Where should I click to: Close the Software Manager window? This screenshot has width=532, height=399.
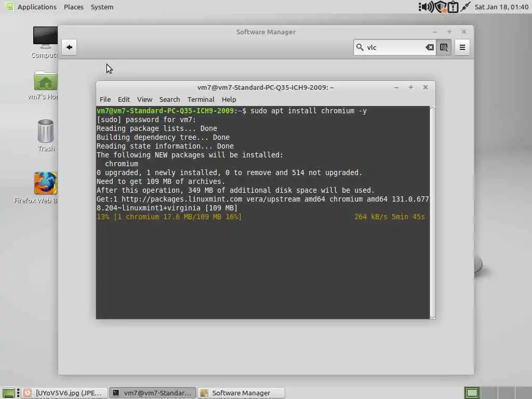coord(464,32)
